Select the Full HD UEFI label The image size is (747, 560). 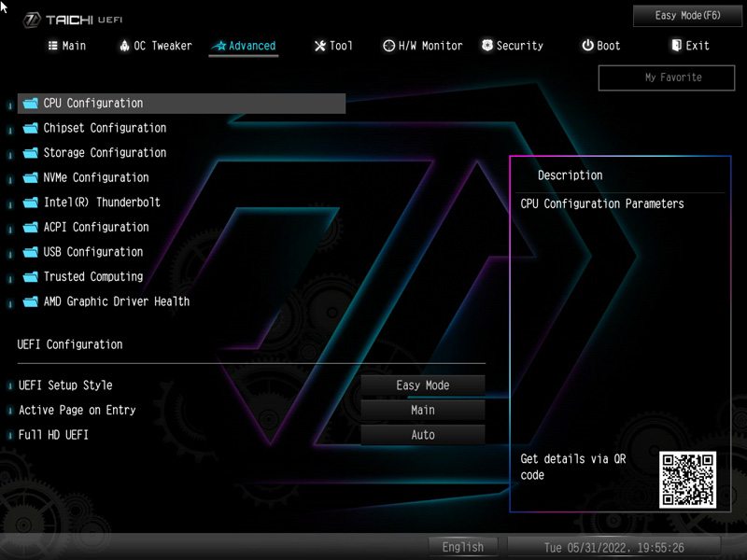coord(53,435)
